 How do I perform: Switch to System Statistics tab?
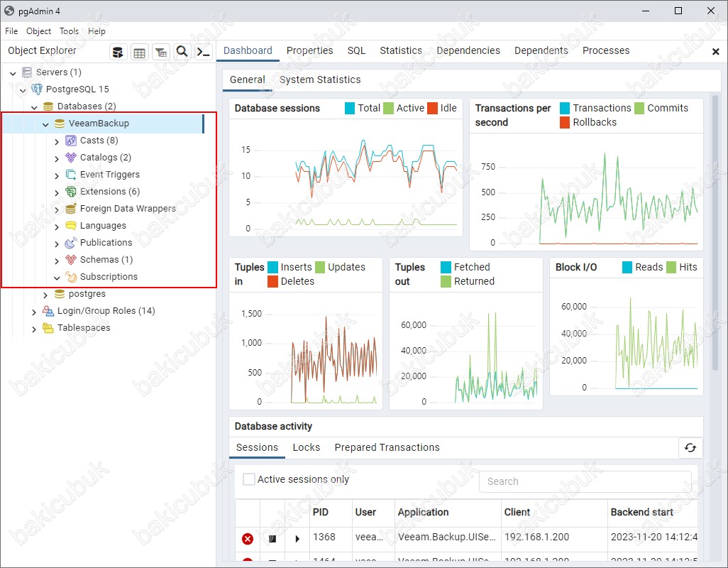point(320,80)
